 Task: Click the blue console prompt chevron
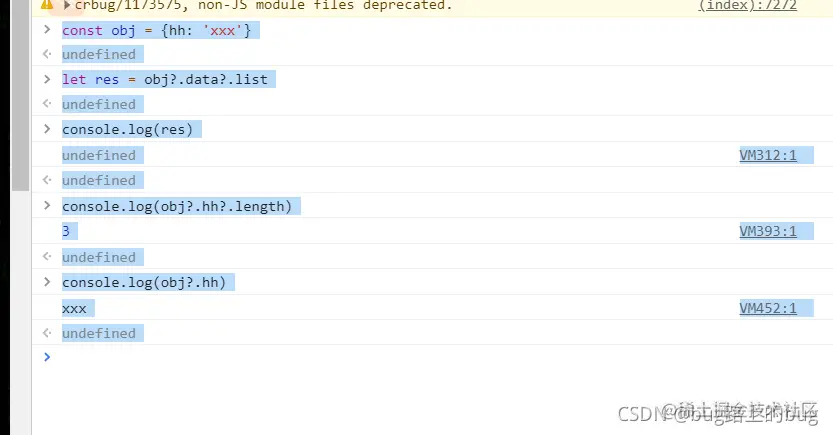[47, 357]
